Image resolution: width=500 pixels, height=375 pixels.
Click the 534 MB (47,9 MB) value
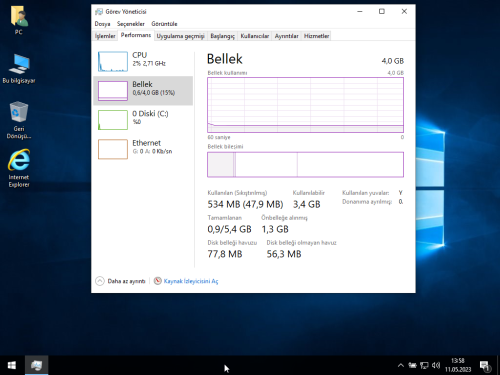click(x=245, y=204)
